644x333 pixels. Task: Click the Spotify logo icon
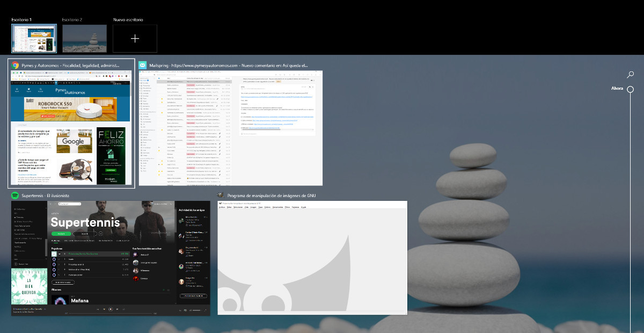pyautogui.click(x=16, y=196)
